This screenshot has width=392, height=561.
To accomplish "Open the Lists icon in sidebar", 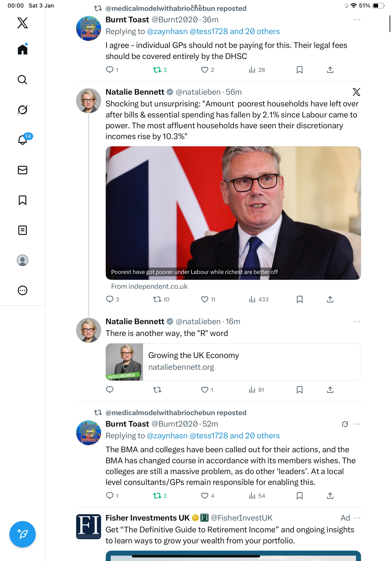I will pos(23,230).
